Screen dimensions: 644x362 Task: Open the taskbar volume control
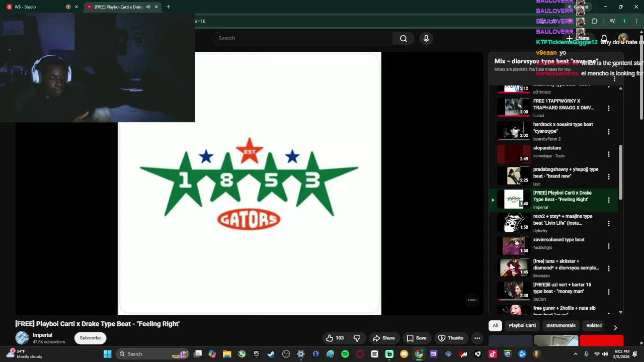pos(606,354)
